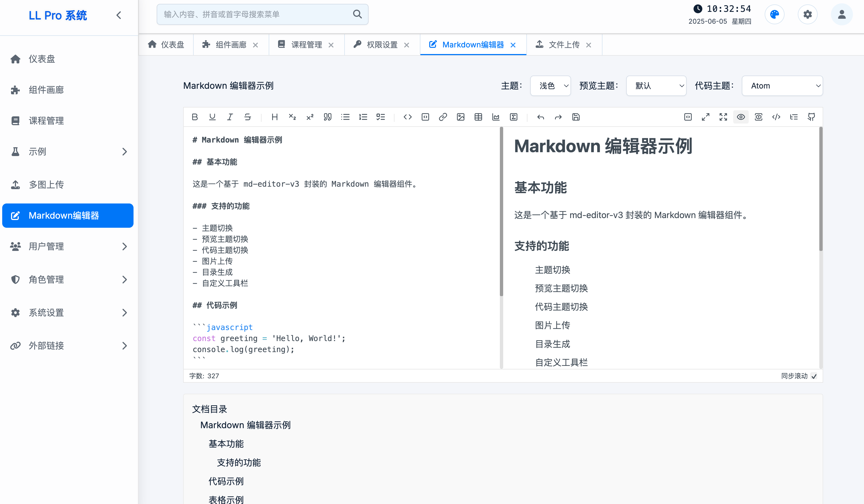The image size is (864, 504).
Task: Close the Markdown编辑器 tab
Action: pyautogui.click(x=513, y=45)
